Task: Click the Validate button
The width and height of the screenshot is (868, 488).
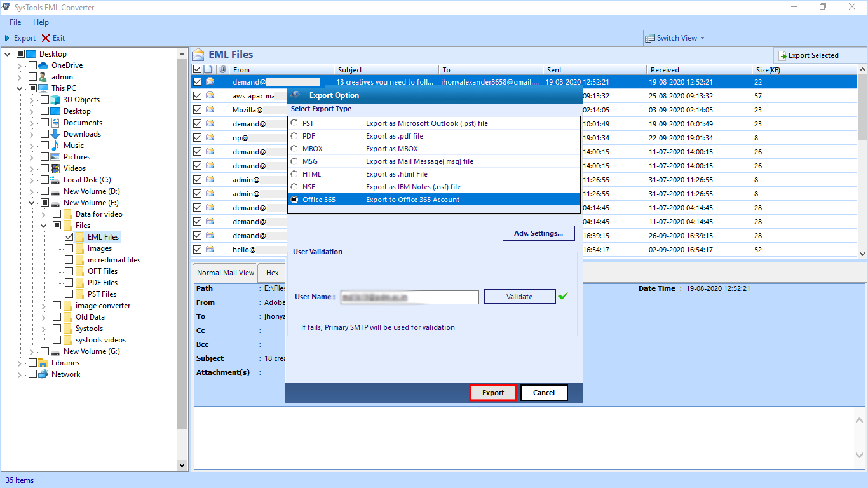Action: 519,297
